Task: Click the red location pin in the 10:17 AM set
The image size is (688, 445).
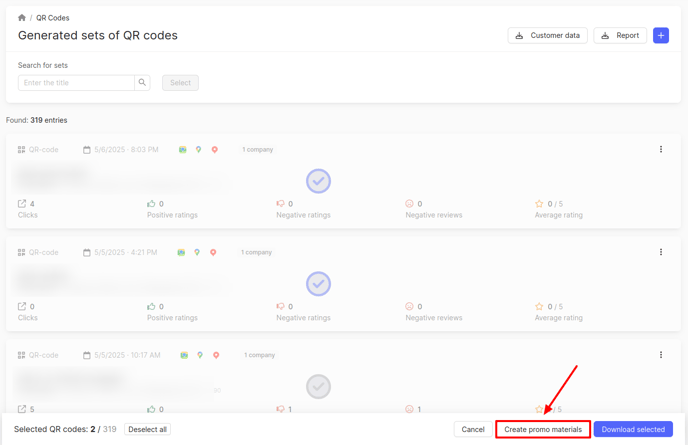Action: click(x=216, y=355)
